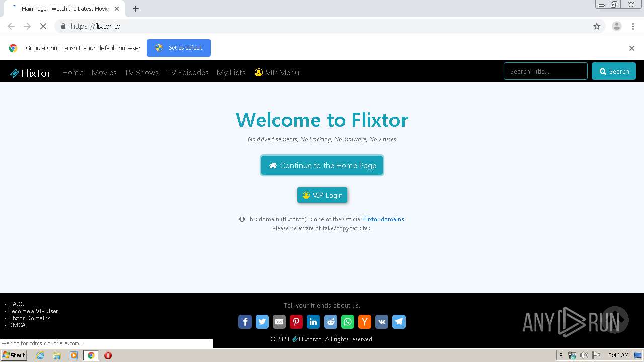Image resolution: width=644 pixels, height=362 pixels.
Task: Click Action Center flag tray icon
Action: click(596, 355)
